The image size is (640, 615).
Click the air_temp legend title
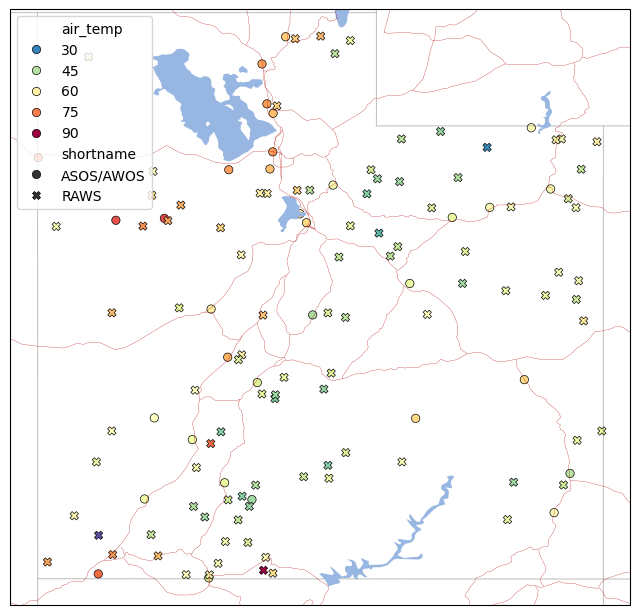click(92, 29)
